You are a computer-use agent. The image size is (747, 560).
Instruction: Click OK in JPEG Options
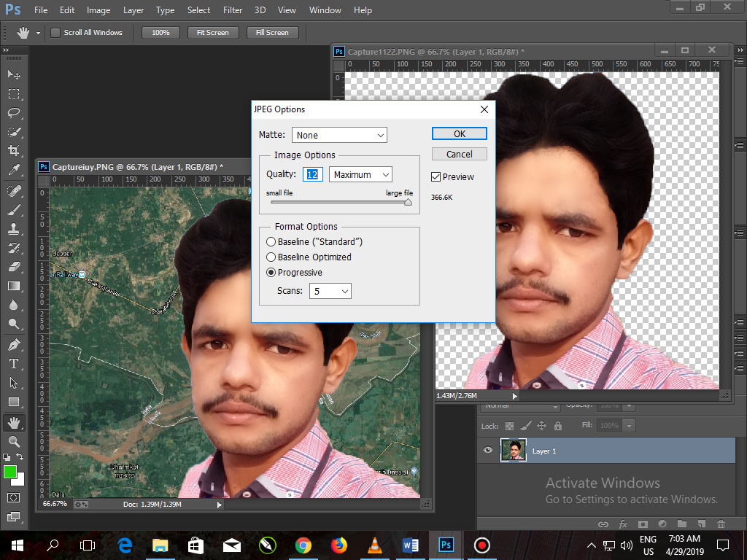coord(460,133)
